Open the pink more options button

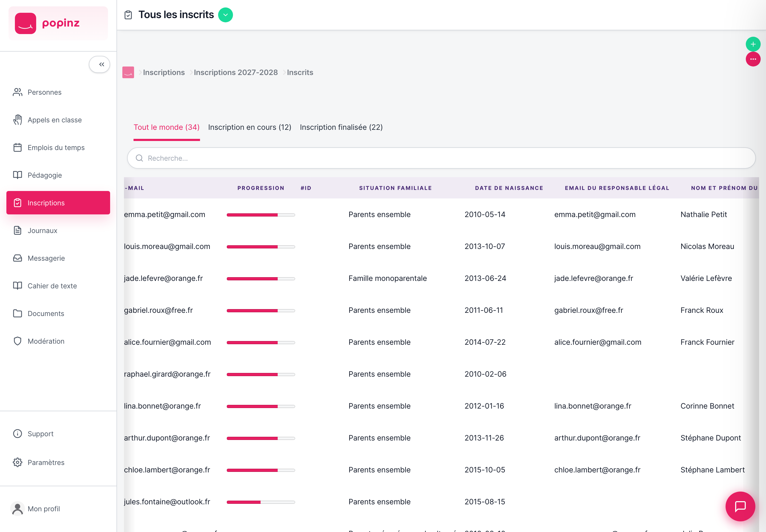click(x=753, y=59)
